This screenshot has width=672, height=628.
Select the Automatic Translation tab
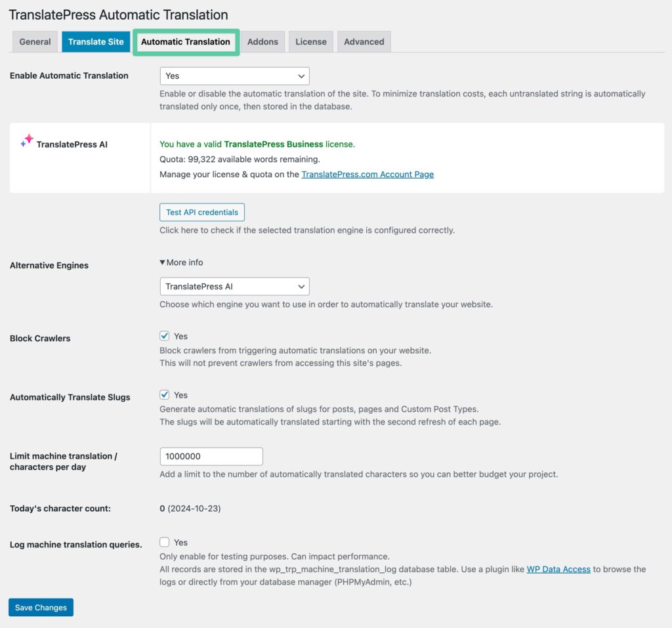186,41
